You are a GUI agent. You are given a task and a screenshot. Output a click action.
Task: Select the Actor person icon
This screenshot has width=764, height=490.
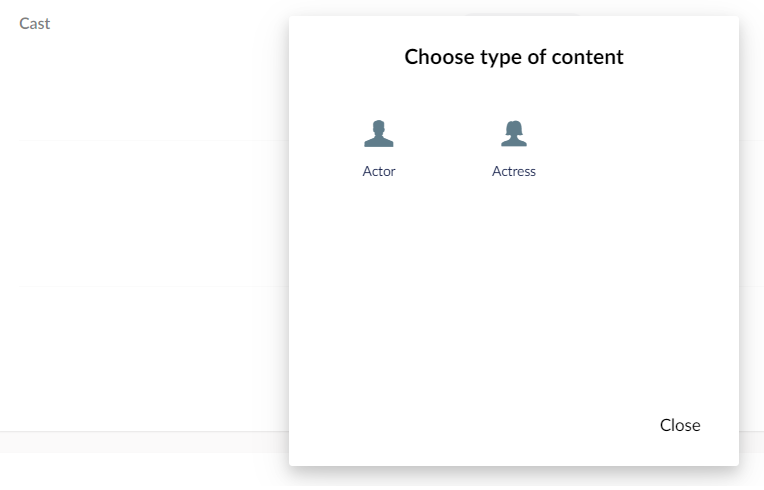point(379,133)
